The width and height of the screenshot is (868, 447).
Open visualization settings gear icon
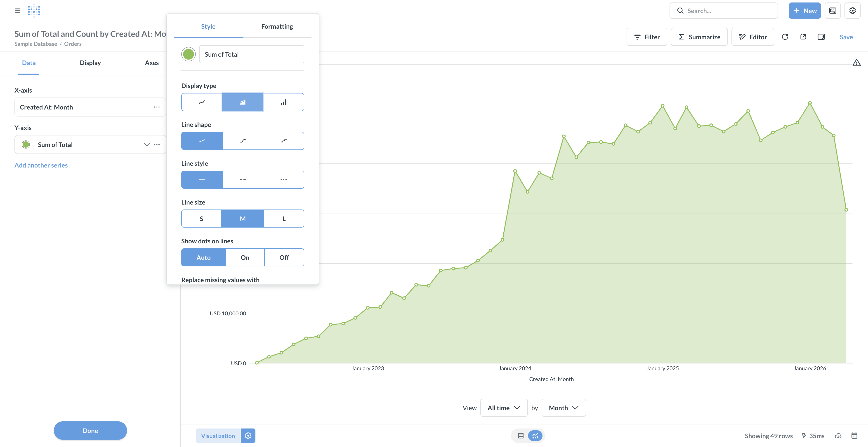click(248, 435)
